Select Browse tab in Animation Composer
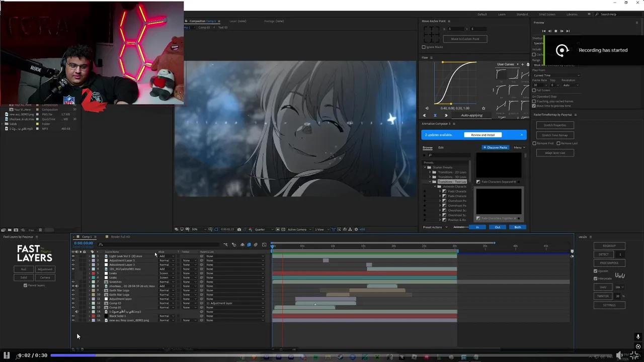Viewport: 644px width, 362px height. 428,147
